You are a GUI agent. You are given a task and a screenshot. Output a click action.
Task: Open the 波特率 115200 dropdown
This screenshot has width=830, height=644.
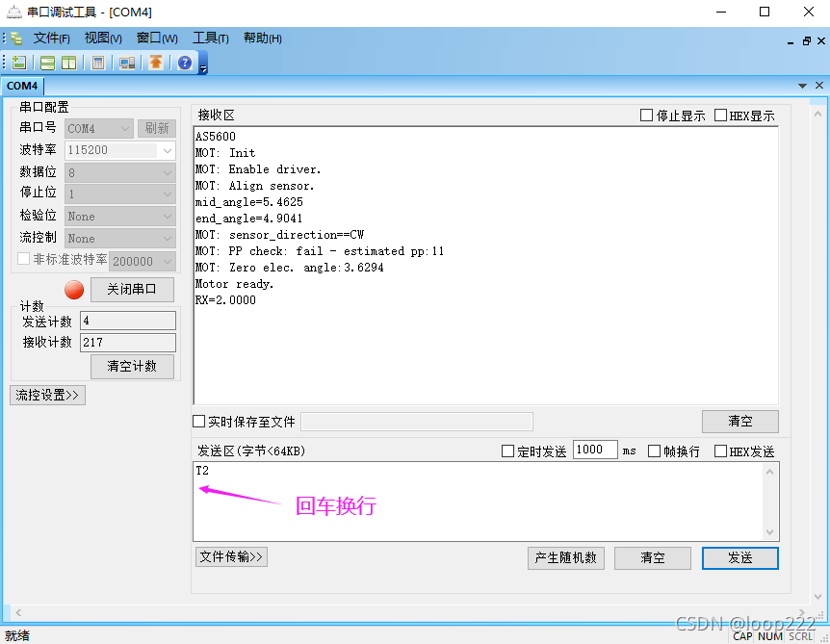pos(120,150)
